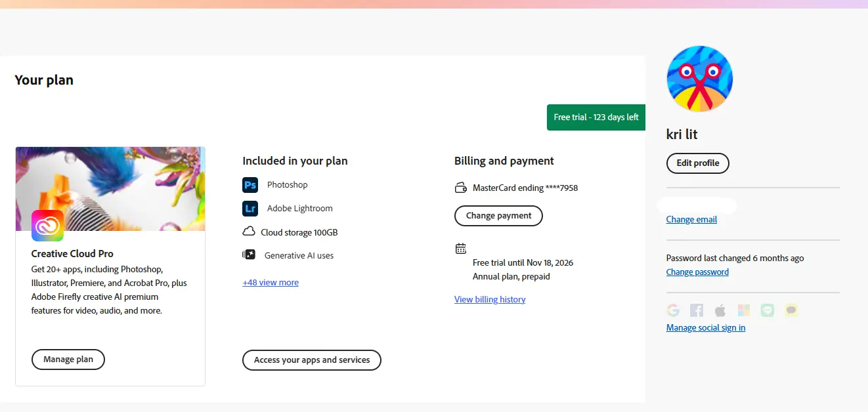Click the Google social sign-in icon

click(x=673, y=311)
